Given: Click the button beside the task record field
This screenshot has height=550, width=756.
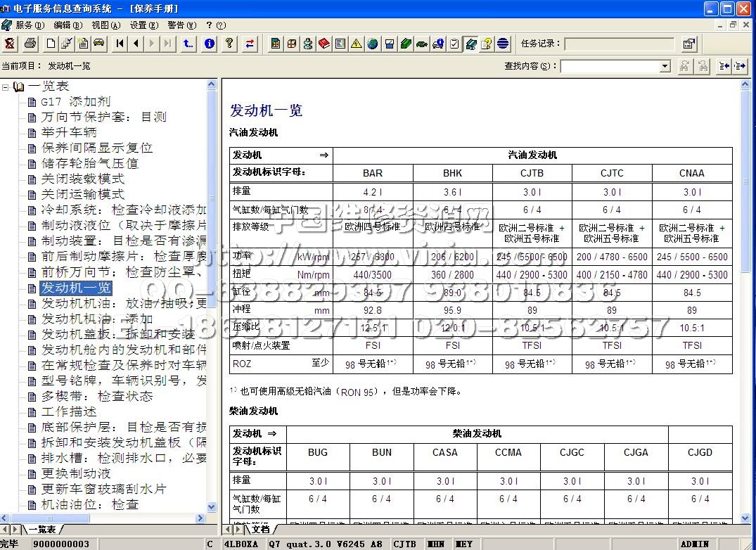Looking at the screenshot, I should click(688, 44).
